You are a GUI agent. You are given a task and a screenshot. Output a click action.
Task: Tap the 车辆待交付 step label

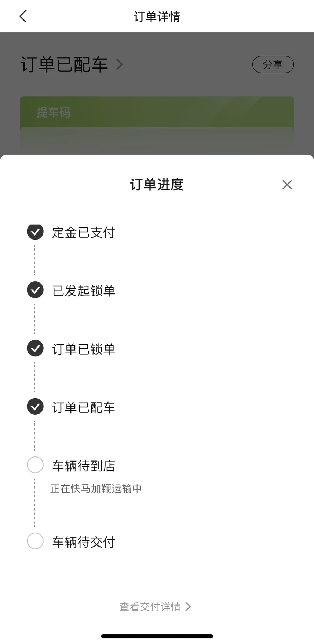click(x=84, y=542)
